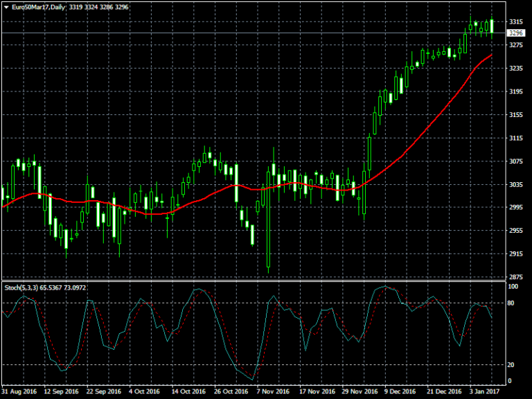Click the 4 Oct 2016 date label

(144, 391)
